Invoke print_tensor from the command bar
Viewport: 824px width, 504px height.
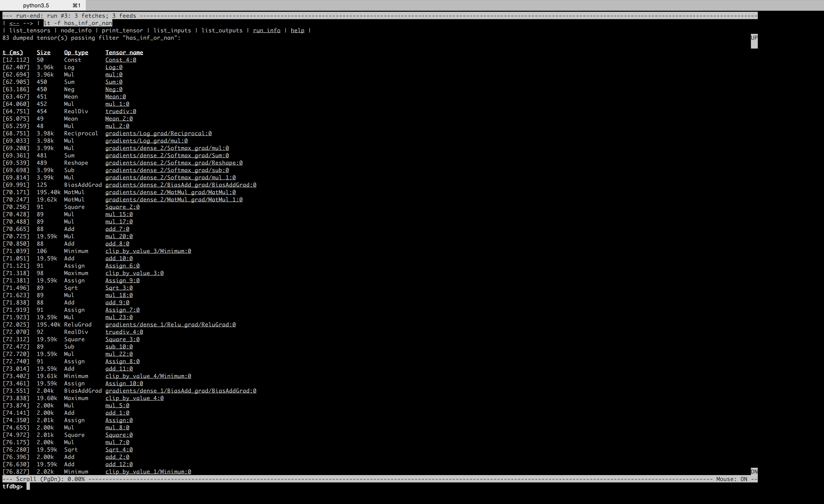tap(122, 30)
